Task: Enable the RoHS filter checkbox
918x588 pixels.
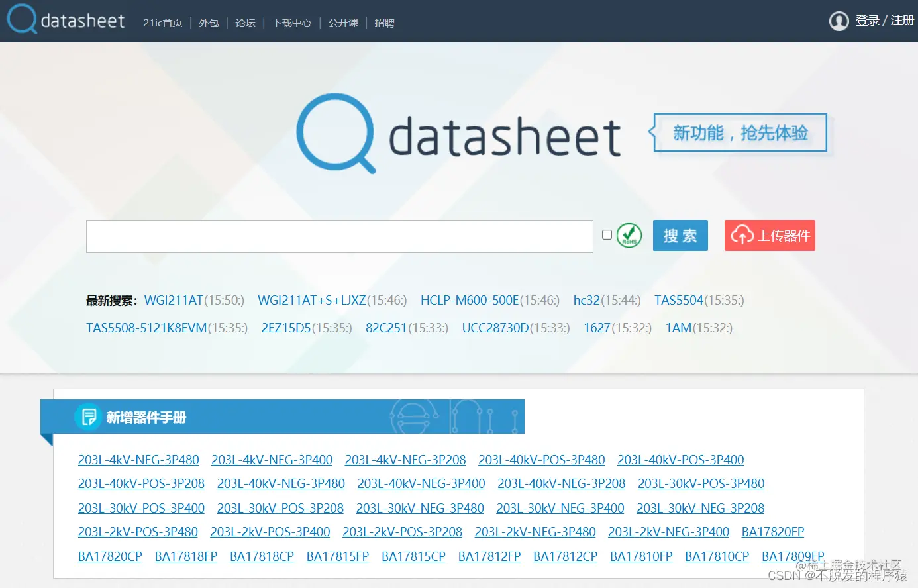Action: click(607, 234)
